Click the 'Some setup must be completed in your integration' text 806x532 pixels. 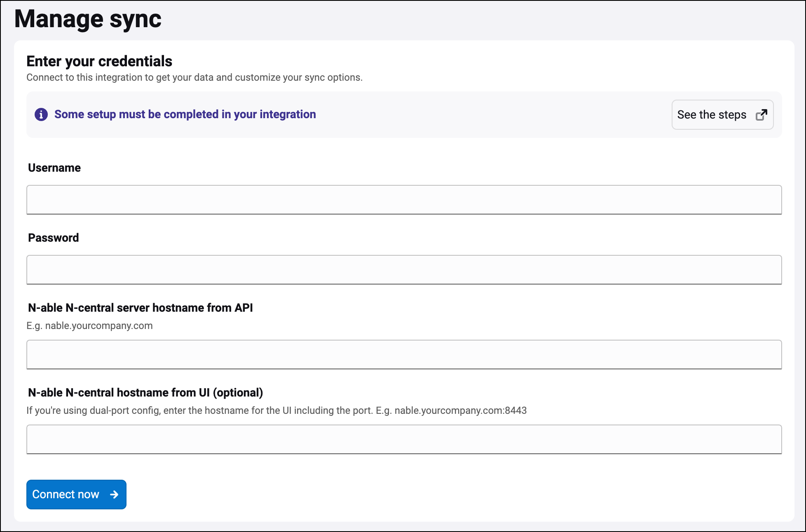click(185, 114)
